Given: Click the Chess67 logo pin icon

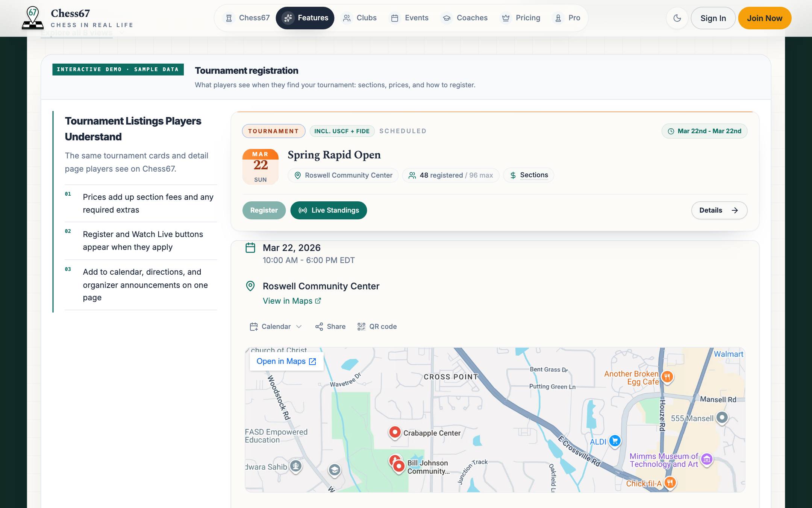Looking at the screenshot, I should [33, 18].
